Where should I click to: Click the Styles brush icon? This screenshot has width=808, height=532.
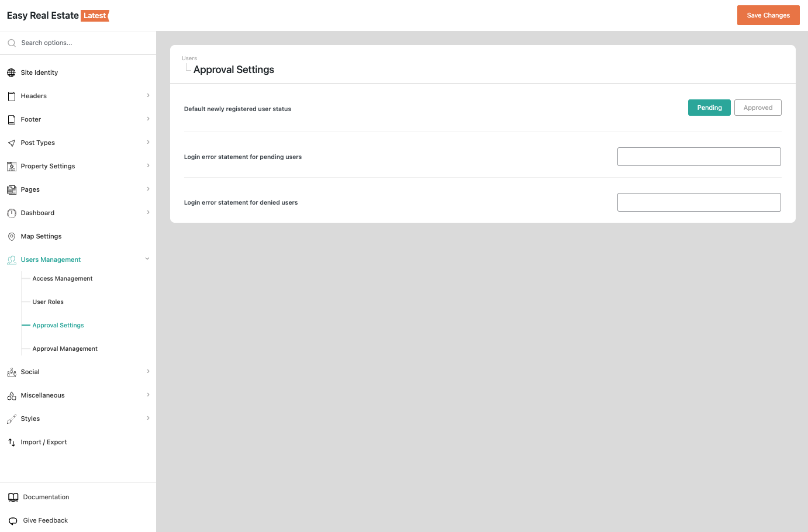(11, 419)
